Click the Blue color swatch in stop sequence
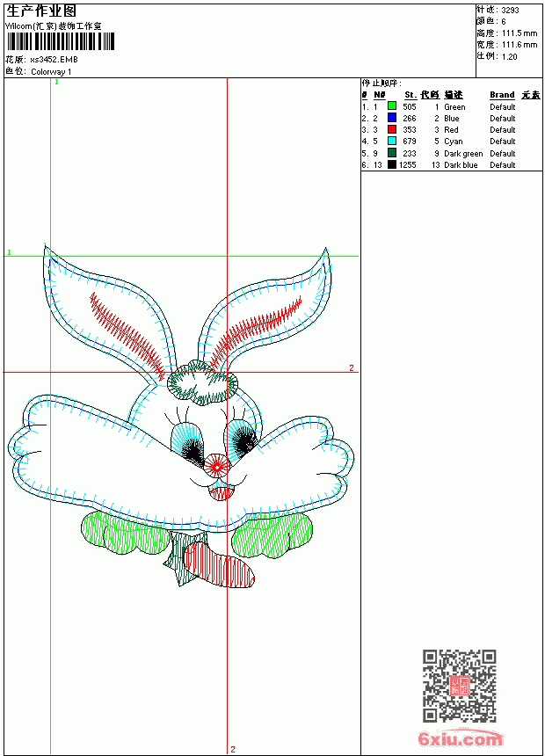Screen dimensions: 545x756 pyautogui.click(x=392, y=118)
